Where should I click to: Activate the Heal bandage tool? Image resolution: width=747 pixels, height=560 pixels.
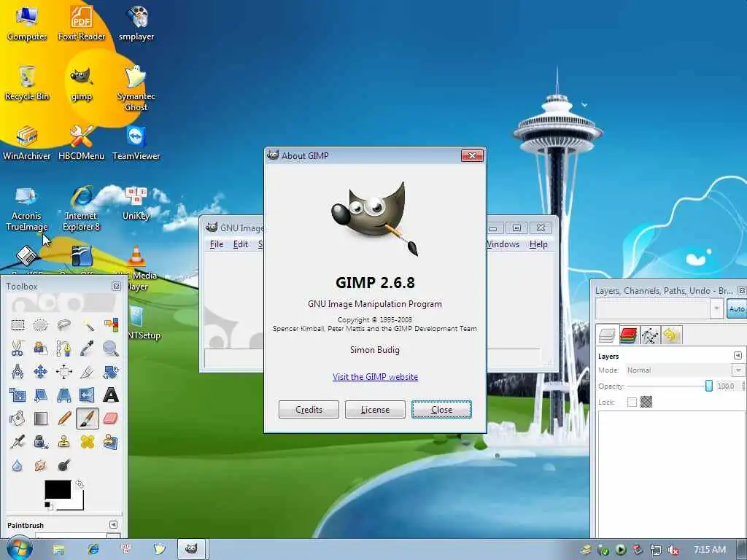coord(88,441)
